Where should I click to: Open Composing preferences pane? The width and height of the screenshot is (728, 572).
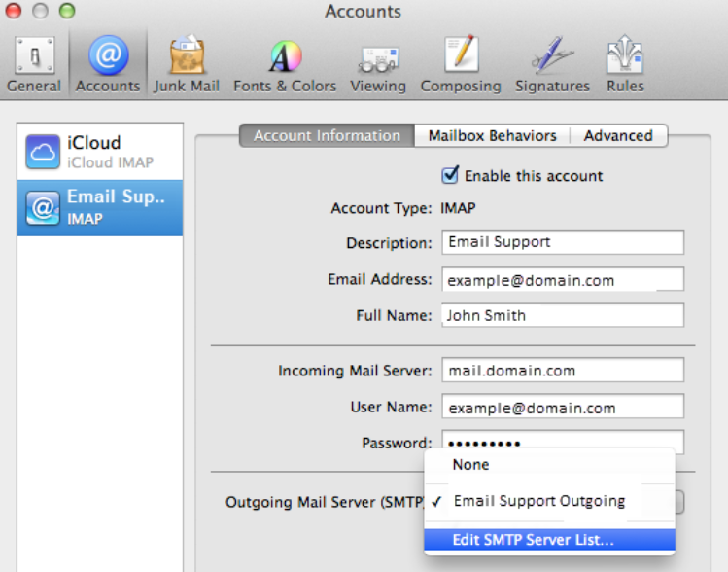coord(461,65)
